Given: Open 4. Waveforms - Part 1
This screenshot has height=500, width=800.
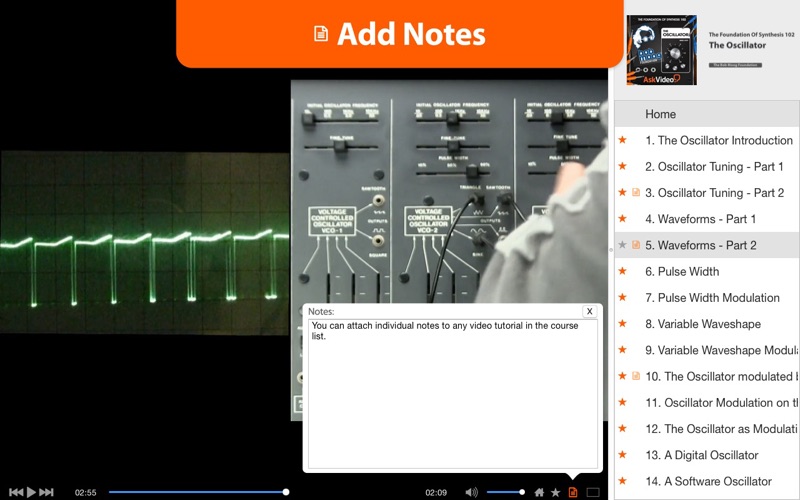Looking at the screenshot, I should (x=707, y=219).
